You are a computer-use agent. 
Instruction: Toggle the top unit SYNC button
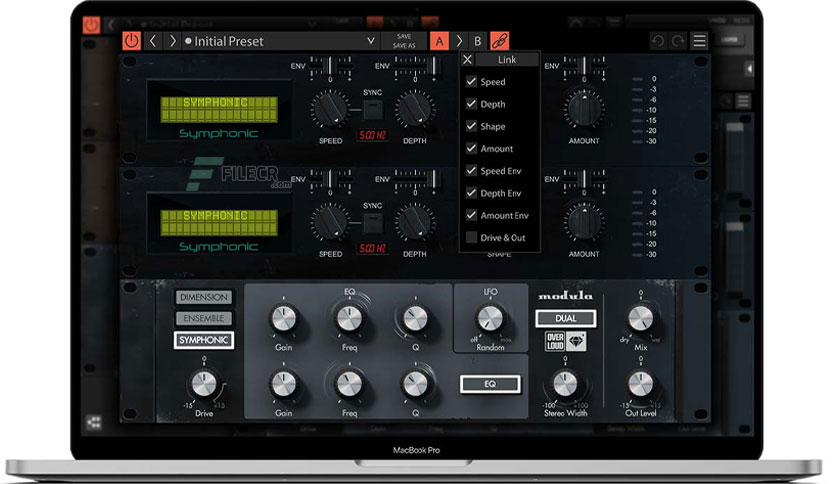pyautogui.click(x=373, y=110)
